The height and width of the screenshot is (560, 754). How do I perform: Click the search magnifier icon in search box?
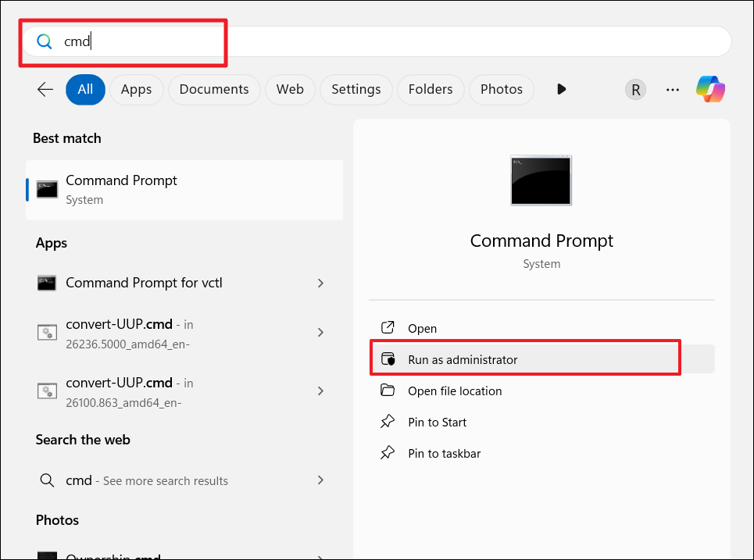tap(45, 41)
